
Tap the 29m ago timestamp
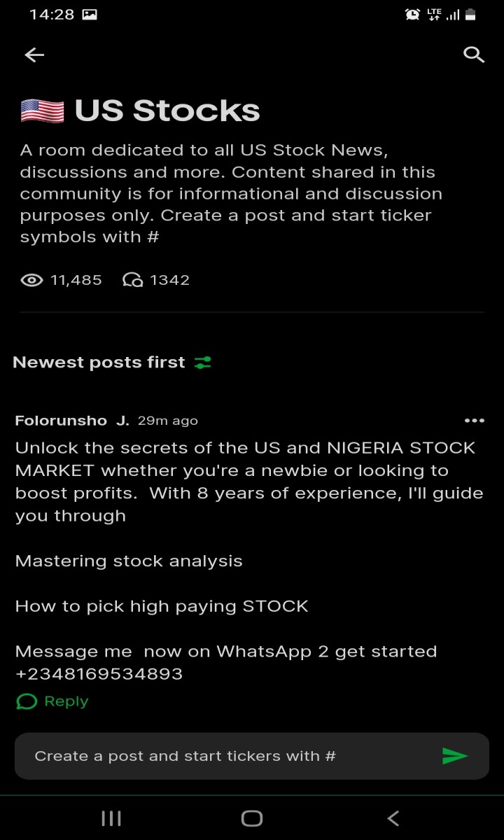(x=168, y=421)
